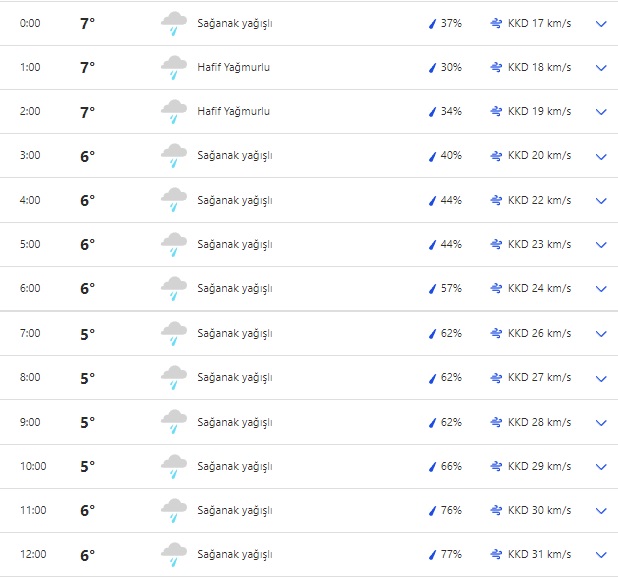Viewport: 618px width, 577px height.
Task: Expand the 0:00 hourly forecast details
Action: click(x=601, y=23)
